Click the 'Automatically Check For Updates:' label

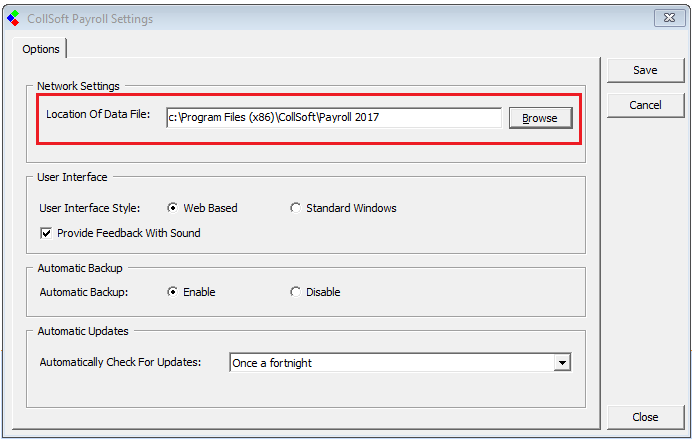120,362
